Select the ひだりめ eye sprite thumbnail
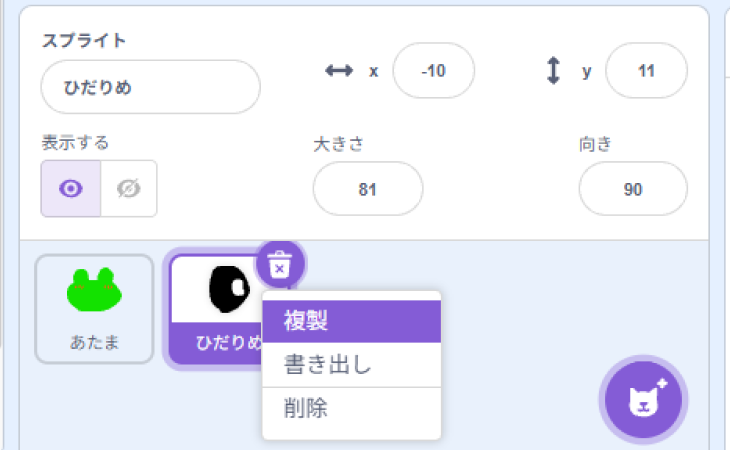 click(x=222, y=300)
